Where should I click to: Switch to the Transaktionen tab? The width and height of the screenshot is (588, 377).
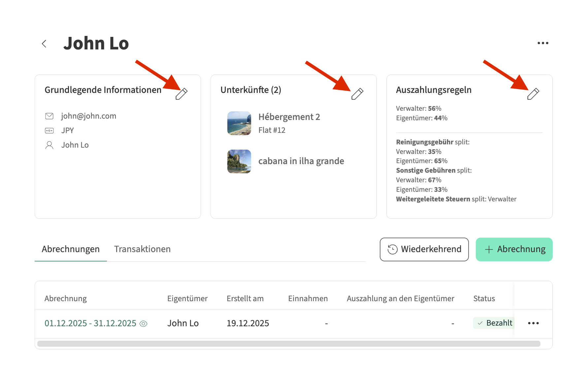pyautogui.click(x=142, y=249)
